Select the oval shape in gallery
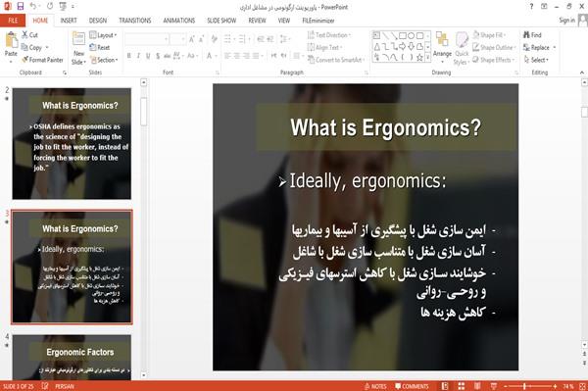The height and width of the screenshot is (391, 588). pos(412,35)
